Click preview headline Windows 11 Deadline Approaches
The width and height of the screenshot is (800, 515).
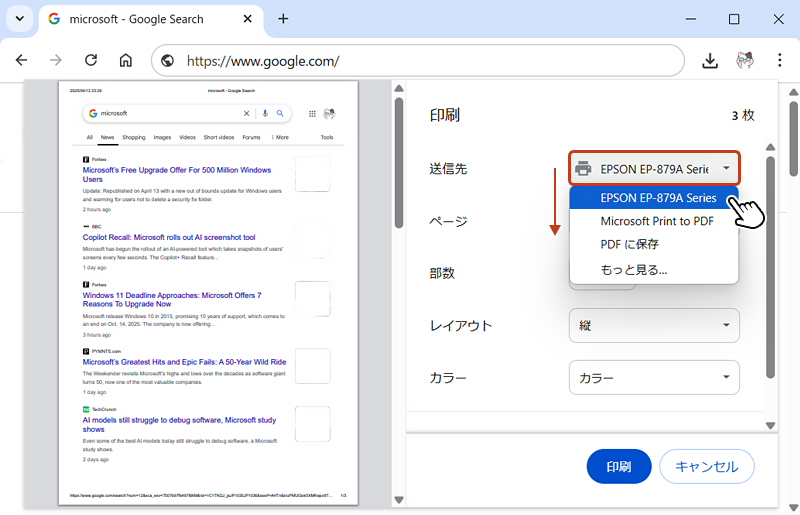pyautogui.click(x=172, y=300)
